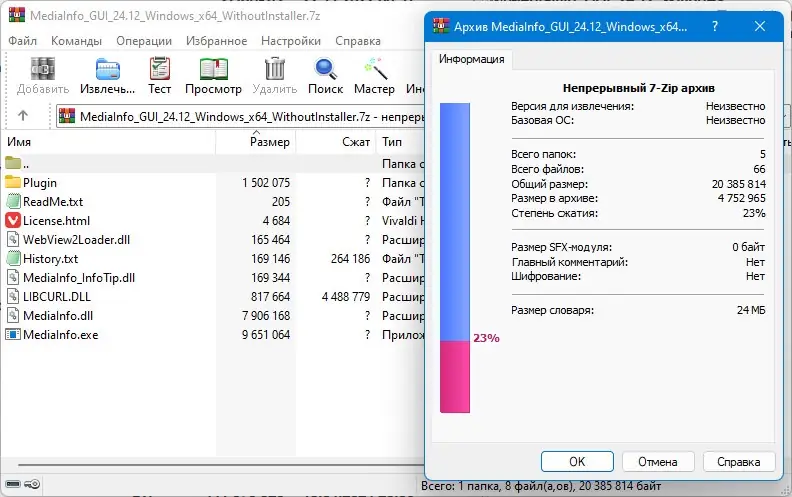792x497 pixels.
Task: Click the pink part of compression bar
Action: point(455,377)
